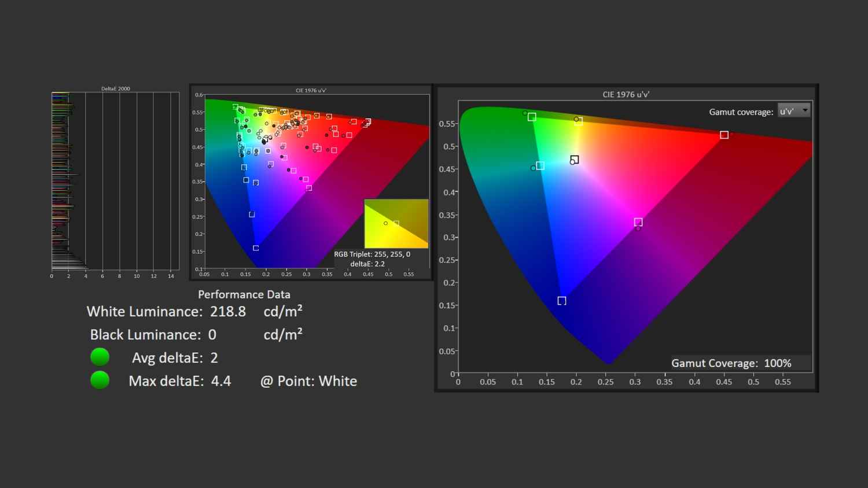
Task: Click the red primary target square in large chart
Action: tap(724, 135)
